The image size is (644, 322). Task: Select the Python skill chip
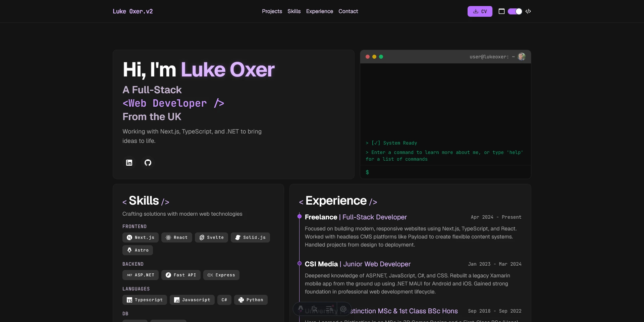click(x=251, y=300)
